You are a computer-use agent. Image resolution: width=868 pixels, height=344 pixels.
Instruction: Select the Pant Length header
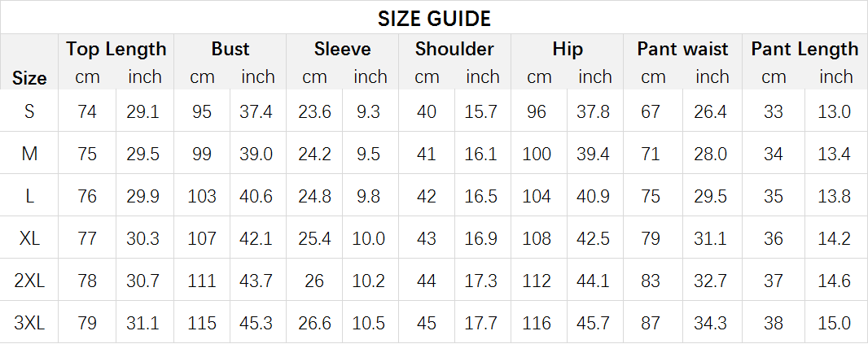(804, 49)
